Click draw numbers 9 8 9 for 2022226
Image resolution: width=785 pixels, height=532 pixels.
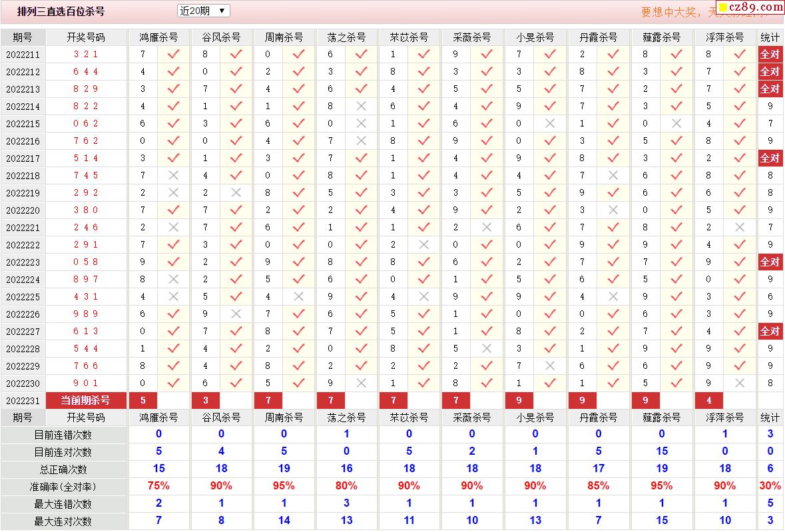[86, 314]
